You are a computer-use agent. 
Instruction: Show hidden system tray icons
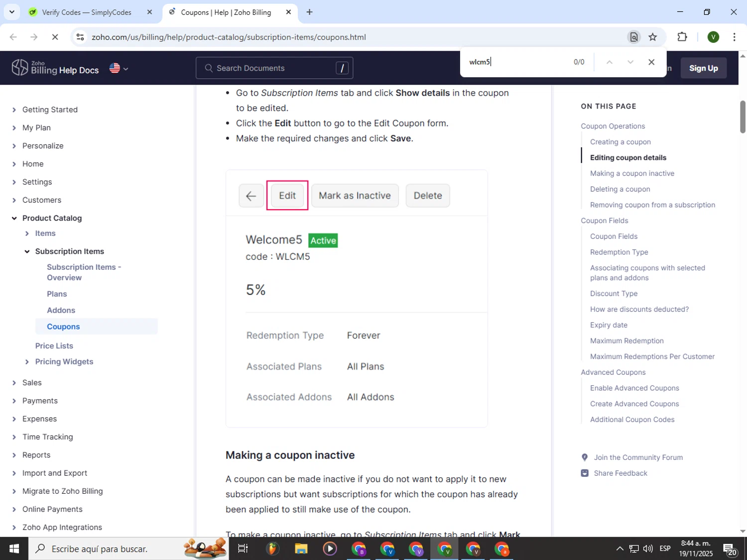coord(620,549)
